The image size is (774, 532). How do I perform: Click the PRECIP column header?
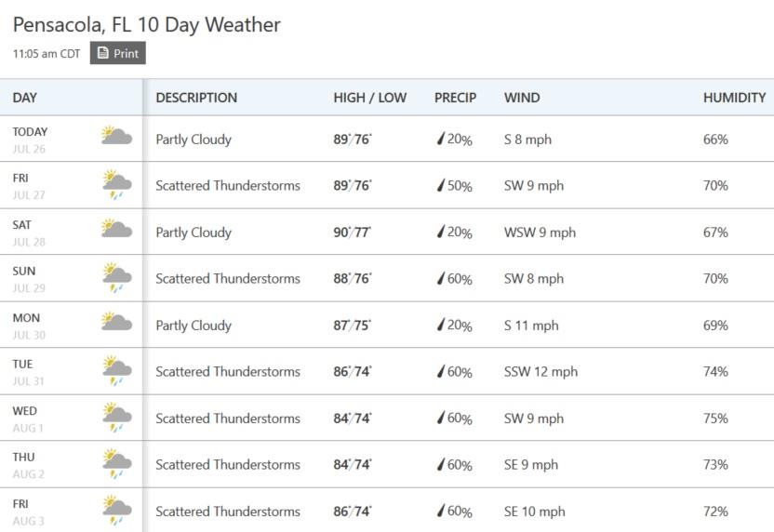[x=455, y=98]
